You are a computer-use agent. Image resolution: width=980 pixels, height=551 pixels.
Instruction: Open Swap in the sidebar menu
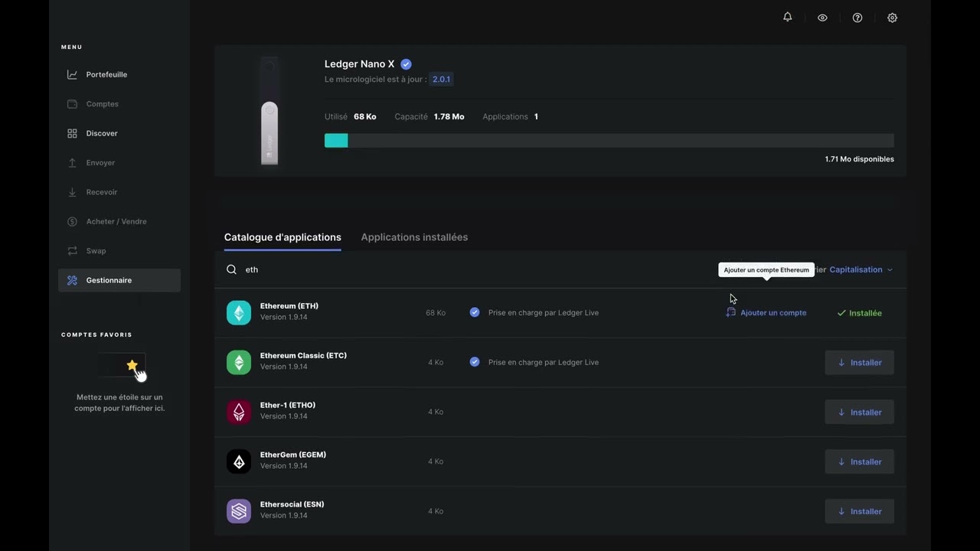tap(119, 251)
